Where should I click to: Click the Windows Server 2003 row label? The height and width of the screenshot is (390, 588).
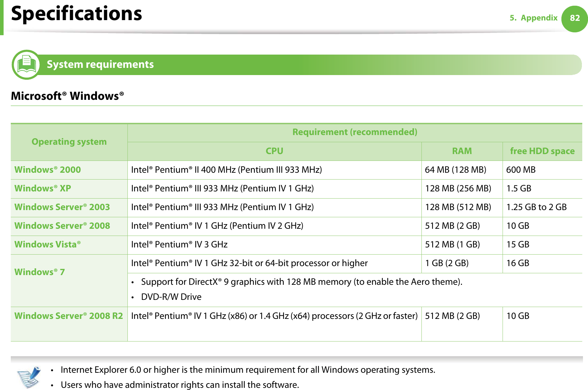62,207
